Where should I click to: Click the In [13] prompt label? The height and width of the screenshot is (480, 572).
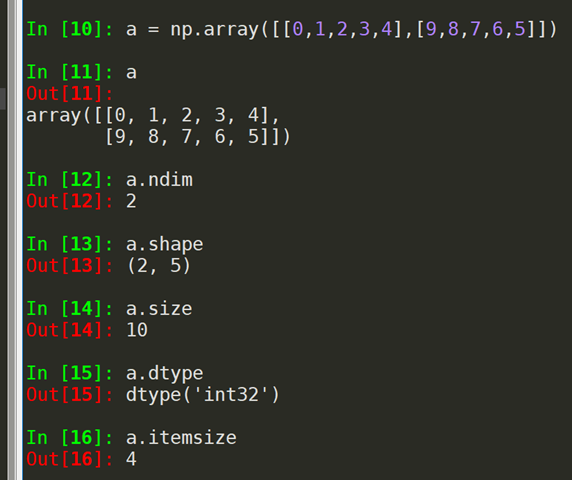[70, 244]
